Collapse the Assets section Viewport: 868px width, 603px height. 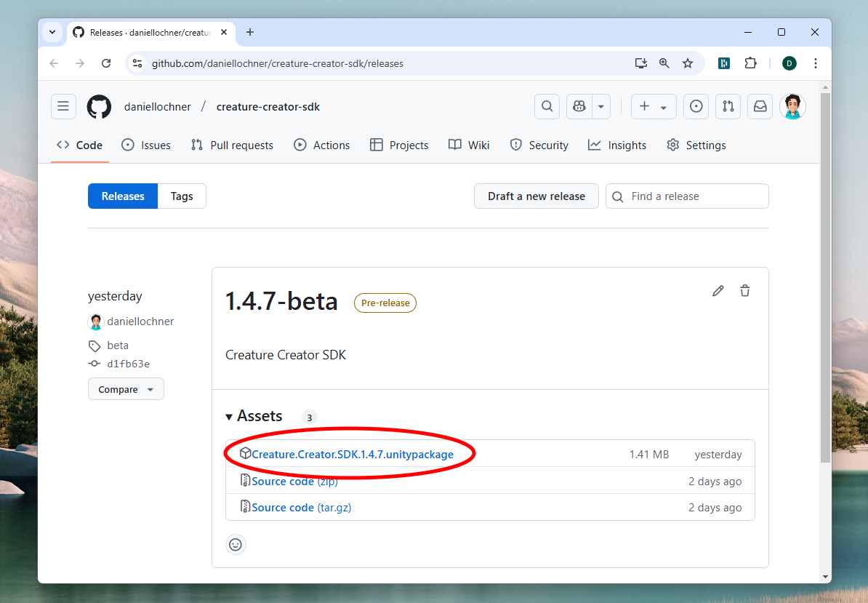[254, 416]
